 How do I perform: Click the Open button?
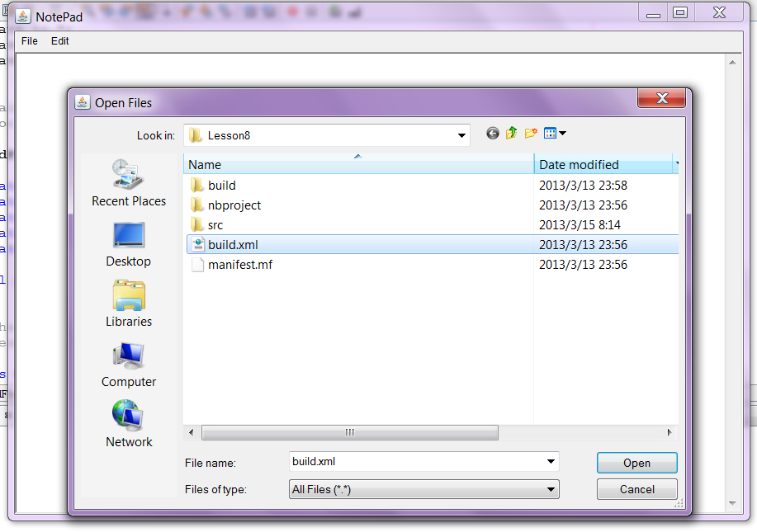636,463
